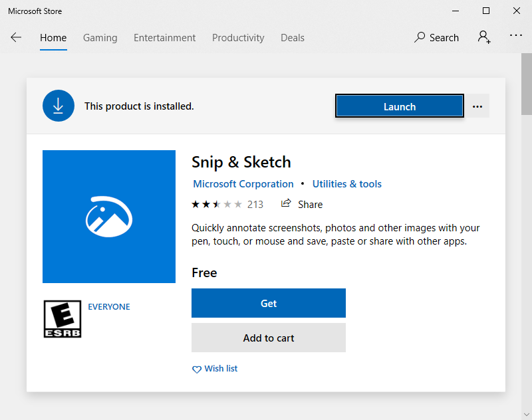
Task: Click the Share icon
Action: pos(286,203)
